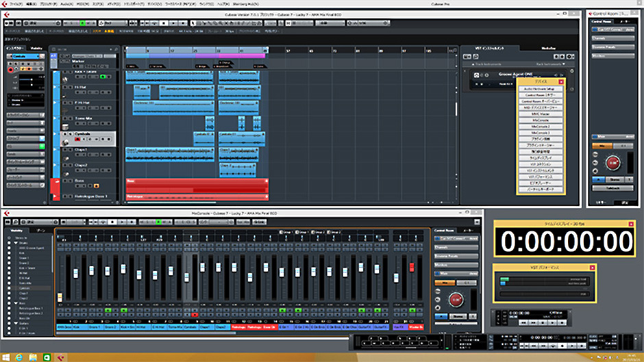Expand or collapse Drums folder in MixConsole list
The height and width of the screenshot is (362, 644).
point(16,243)
